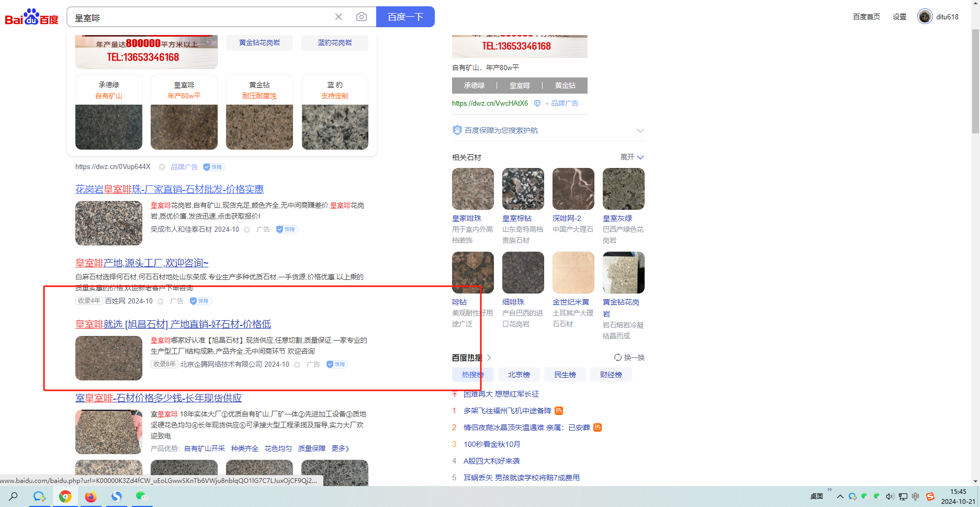
Task: Open WeChat from the taskbar
Action: tap(142, 496)
